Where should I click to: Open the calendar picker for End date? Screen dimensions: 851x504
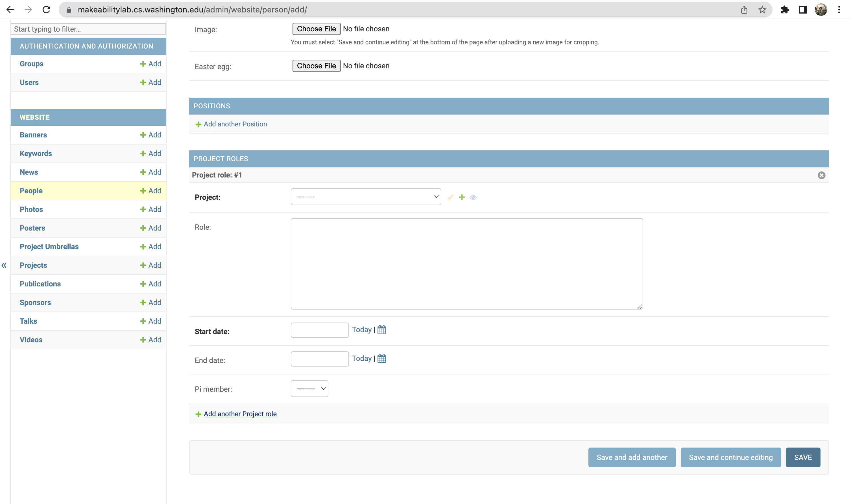pyautogui.click(x=381, y=358)
